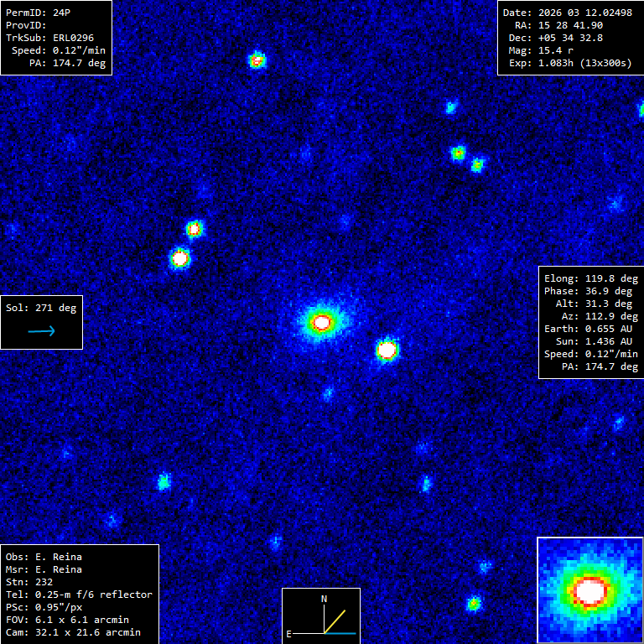This screenshot has height=644, width=644.
Task: Click the Sol 271 deg label
Action: pos(41,308)
